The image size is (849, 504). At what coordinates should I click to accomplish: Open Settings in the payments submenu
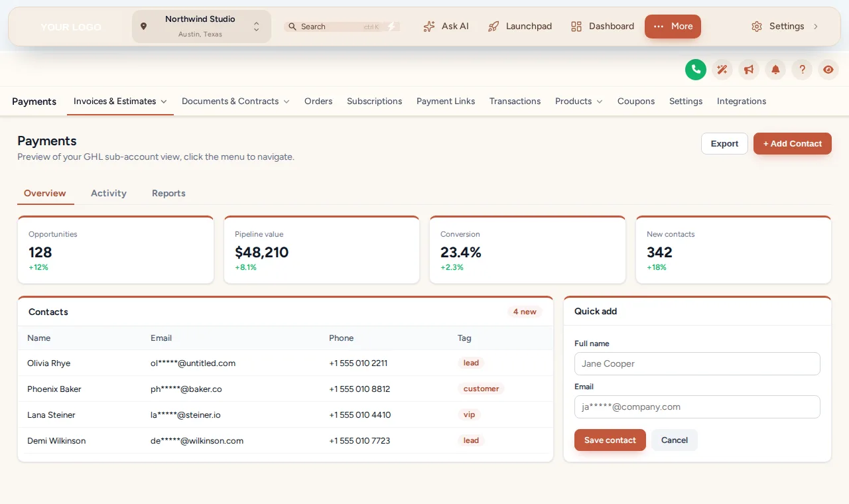point(686,101)
